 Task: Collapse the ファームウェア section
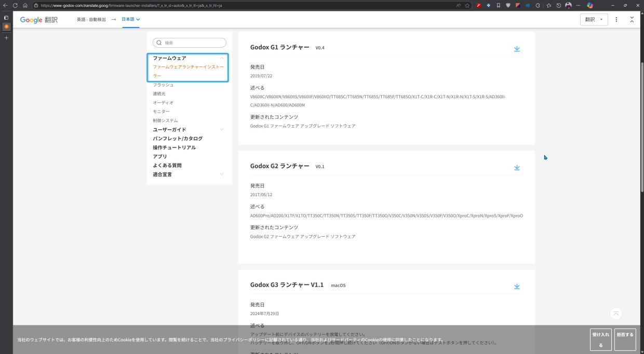pos(222,58)
